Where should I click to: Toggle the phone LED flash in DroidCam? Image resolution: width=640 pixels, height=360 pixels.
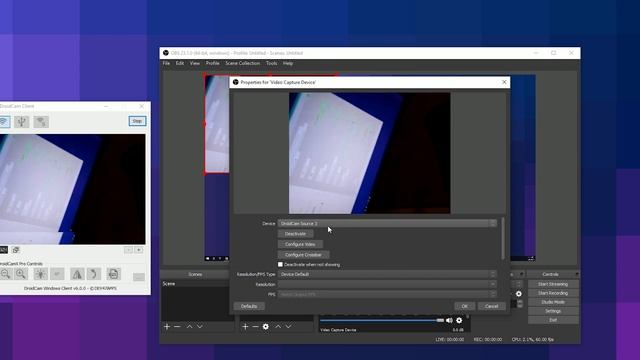tap(40, 274)
